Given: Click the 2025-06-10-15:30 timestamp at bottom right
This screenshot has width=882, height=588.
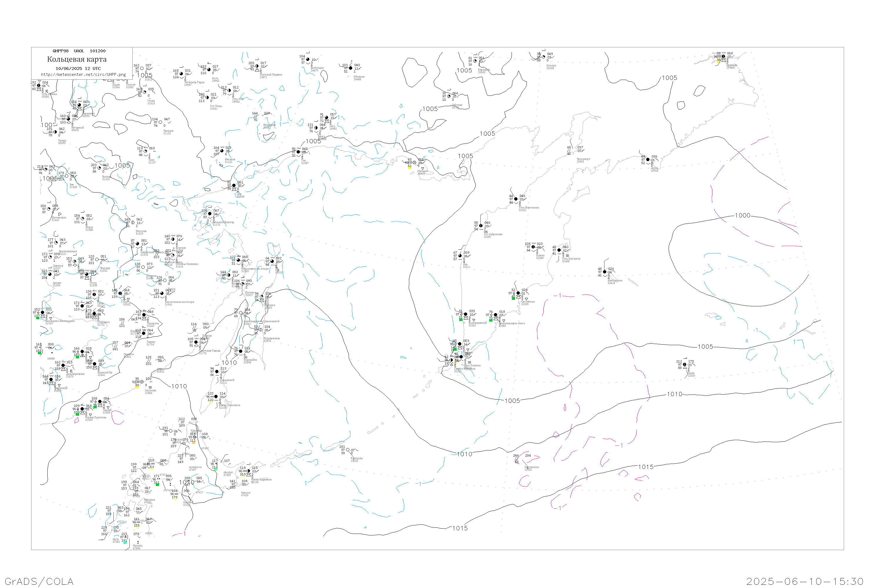Looking at the screenshot, I should coord(805,582).
